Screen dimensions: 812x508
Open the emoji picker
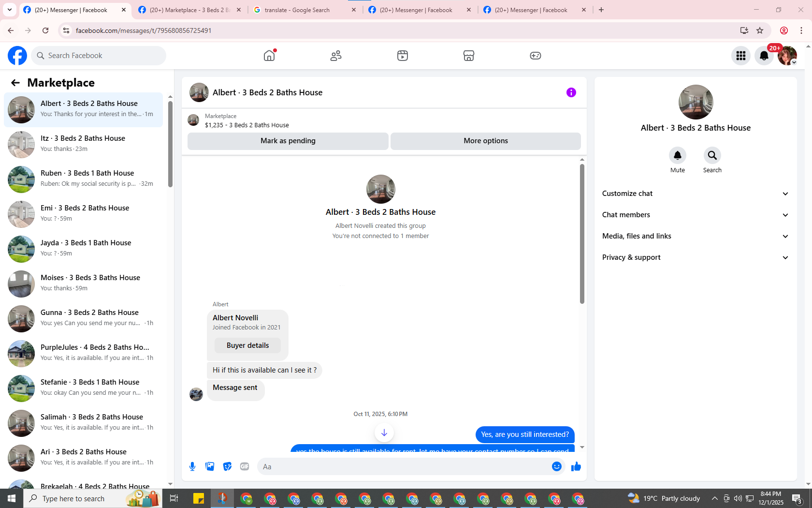(557, 466)
